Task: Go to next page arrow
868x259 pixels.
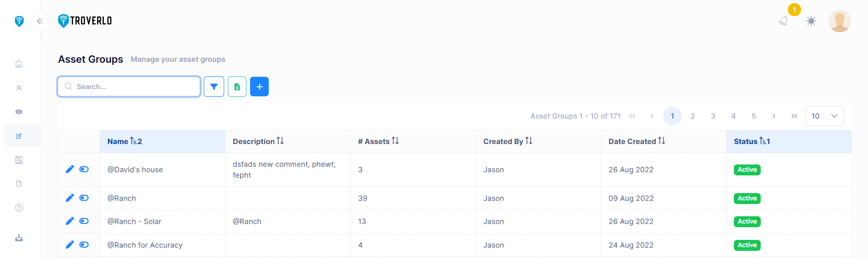Action: point(773,116)
